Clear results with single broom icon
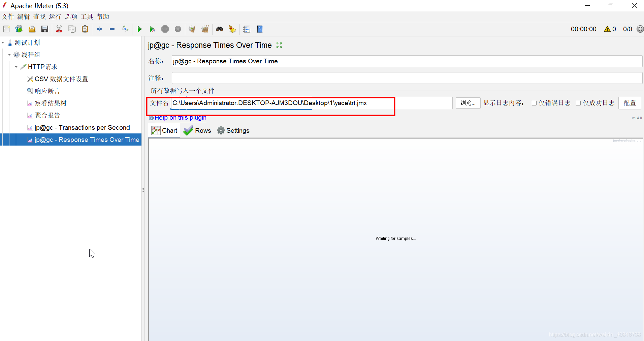Screen dimensions: 644x341 [192, 29]
